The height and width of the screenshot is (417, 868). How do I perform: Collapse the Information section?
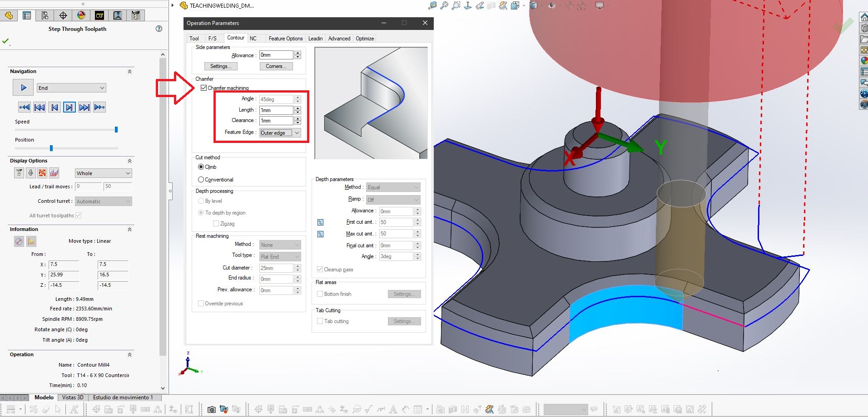129,230
